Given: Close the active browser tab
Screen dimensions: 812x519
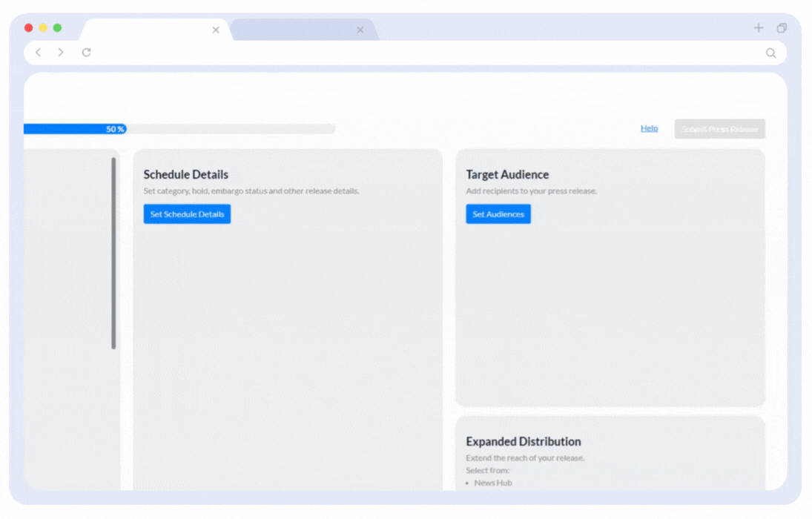Looking at the screenshot, I should [x=215, y=30].
